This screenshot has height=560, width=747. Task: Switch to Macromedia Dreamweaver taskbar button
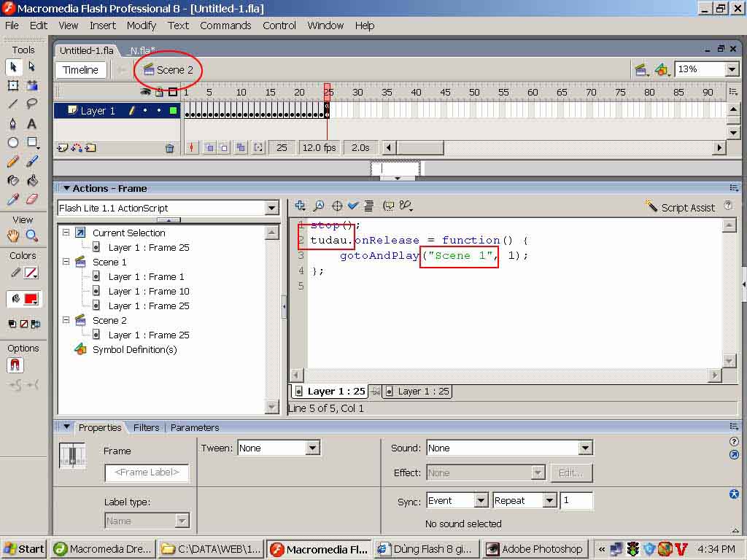tap(103, 549)
